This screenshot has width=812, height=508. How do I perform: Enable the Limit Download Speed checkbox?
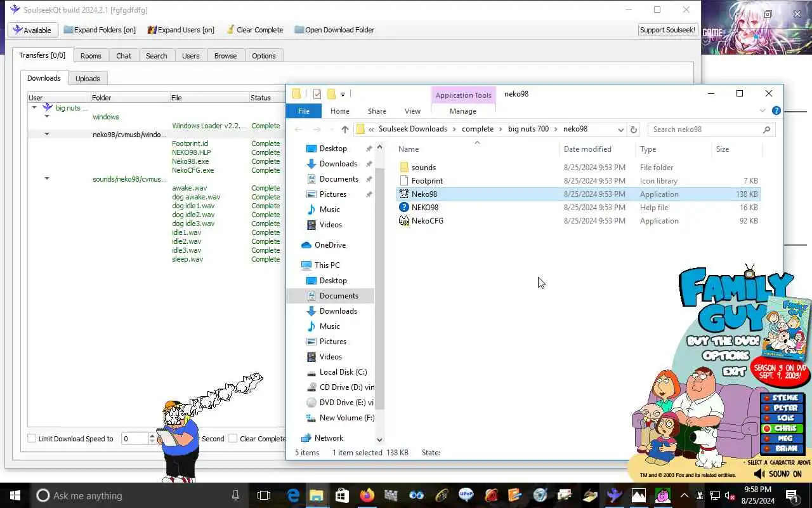(32, 438)
